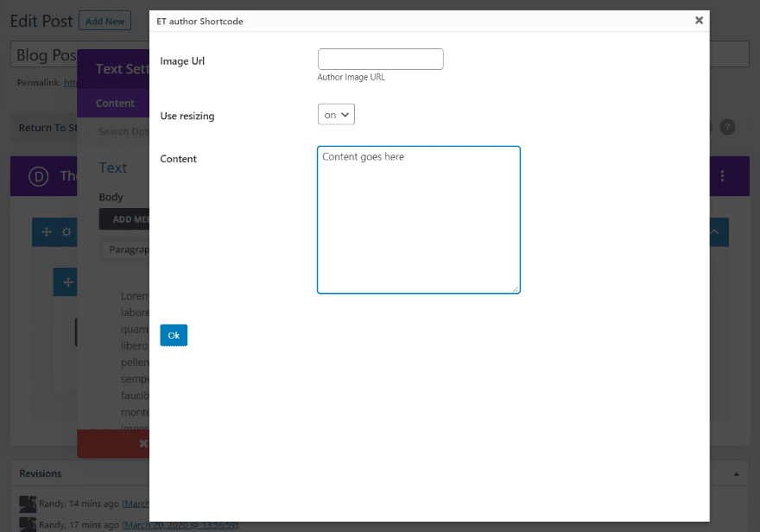Click the move section cross-arrow icon
The height and width of the screenshot is (532, 760).
pos(47,231)
